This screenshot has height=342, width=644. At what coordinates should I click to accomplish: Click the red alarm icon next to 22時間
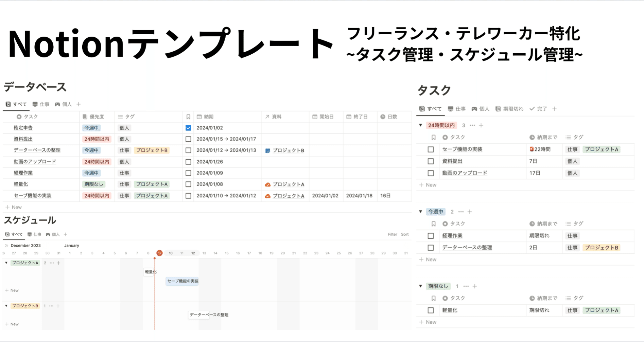[531, 149]
